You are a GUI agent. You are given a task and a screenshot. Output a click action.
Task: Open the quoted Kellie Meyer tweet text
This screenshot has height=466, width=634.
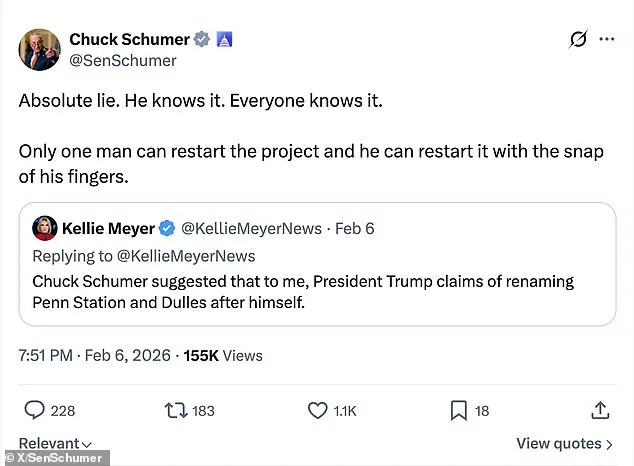pos(303,290)
